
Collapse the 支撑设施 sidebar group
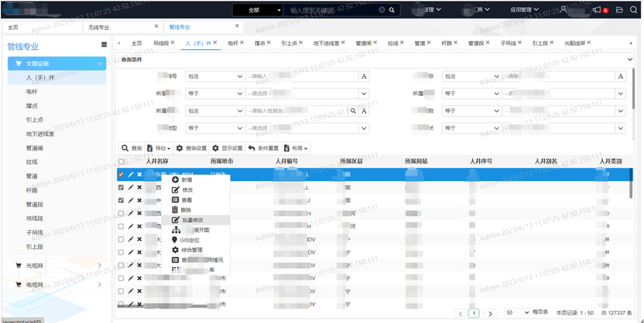tap(56, 64)
